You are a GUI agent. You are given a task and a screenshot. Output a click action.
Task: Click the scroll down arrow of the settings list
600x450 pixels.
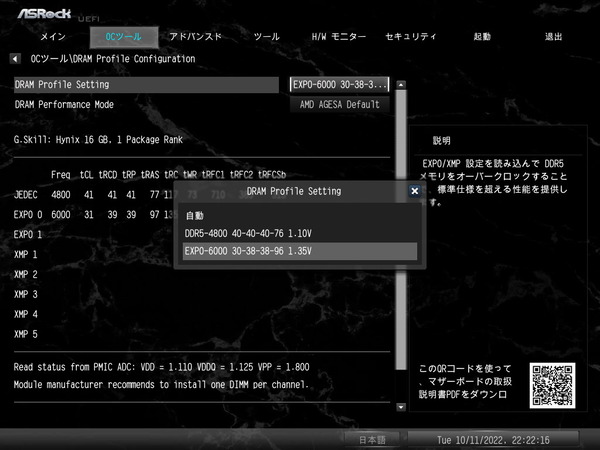[x=401, y=407]
